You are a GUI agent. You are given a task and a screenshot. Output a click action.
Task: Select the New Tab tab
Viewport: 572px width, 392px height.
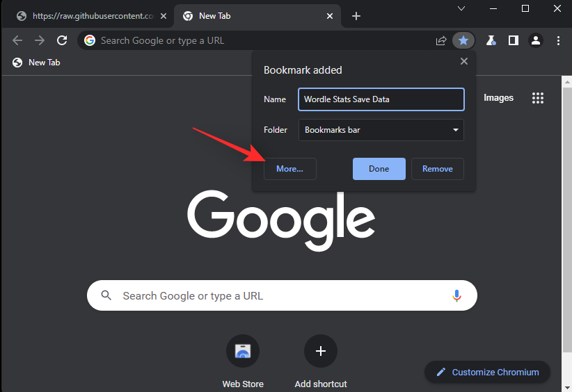(257, 16)
